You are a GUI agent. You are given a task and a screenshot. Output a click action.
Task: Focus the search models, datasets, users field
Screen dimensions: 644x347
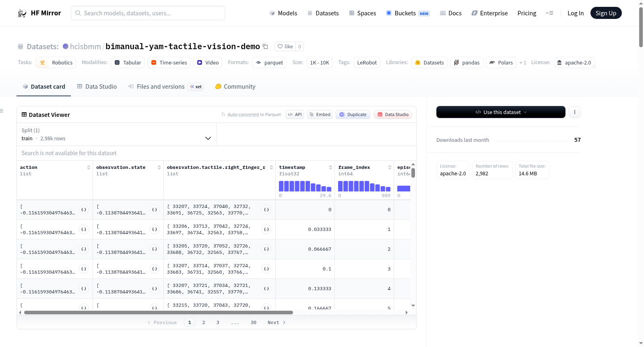[x=148, y=13]
